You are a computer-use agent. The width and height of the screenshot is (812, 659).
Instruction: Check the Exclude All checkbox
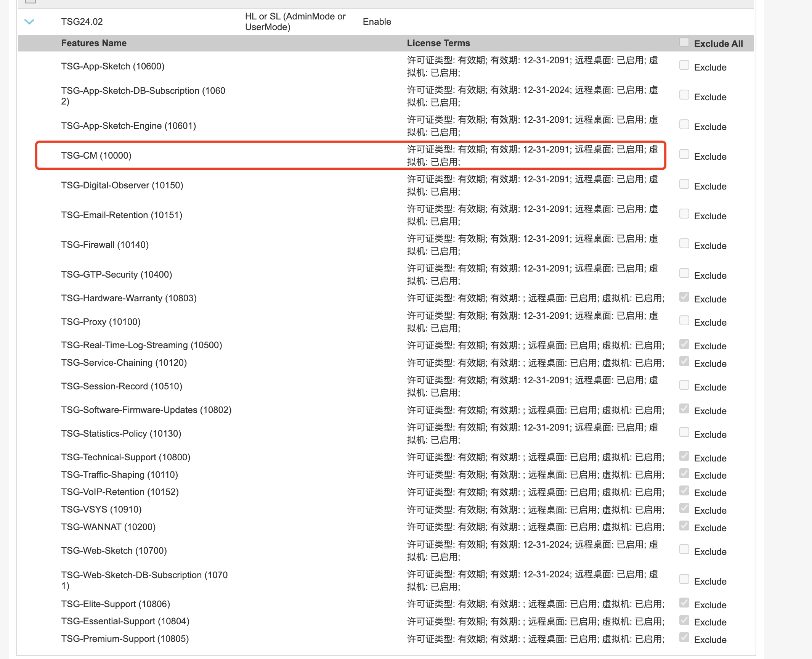(684, 42)
